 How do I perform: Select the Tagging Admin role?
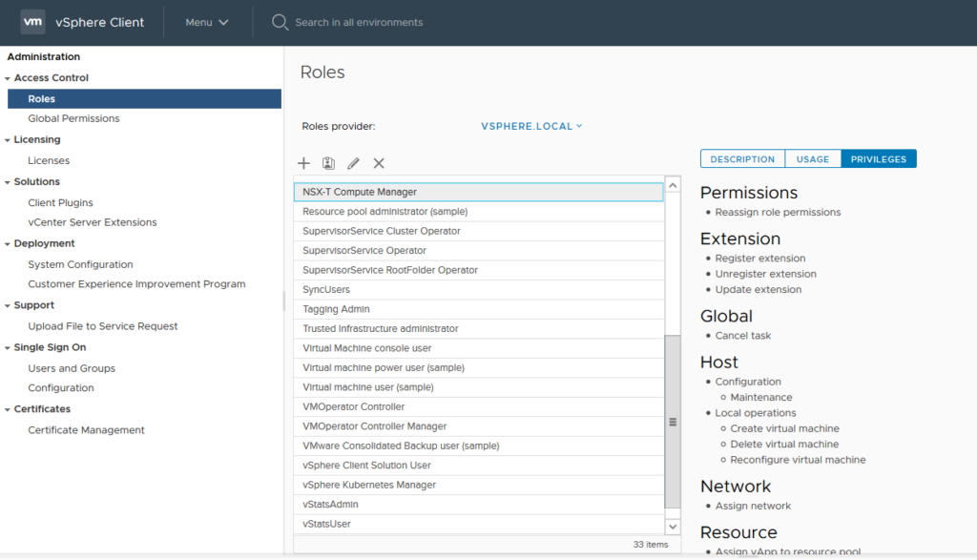336,309
